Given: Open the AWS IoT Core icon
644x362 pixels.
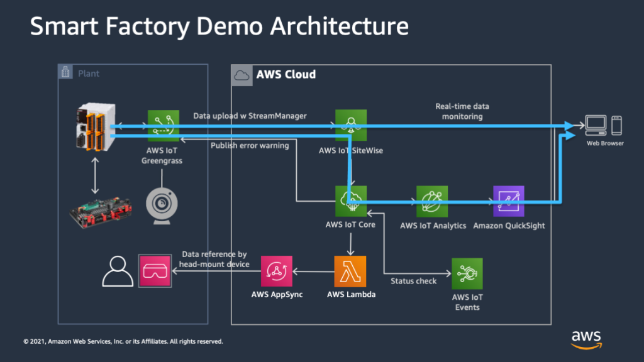Looking at the screenshot, I should point(350,201).
